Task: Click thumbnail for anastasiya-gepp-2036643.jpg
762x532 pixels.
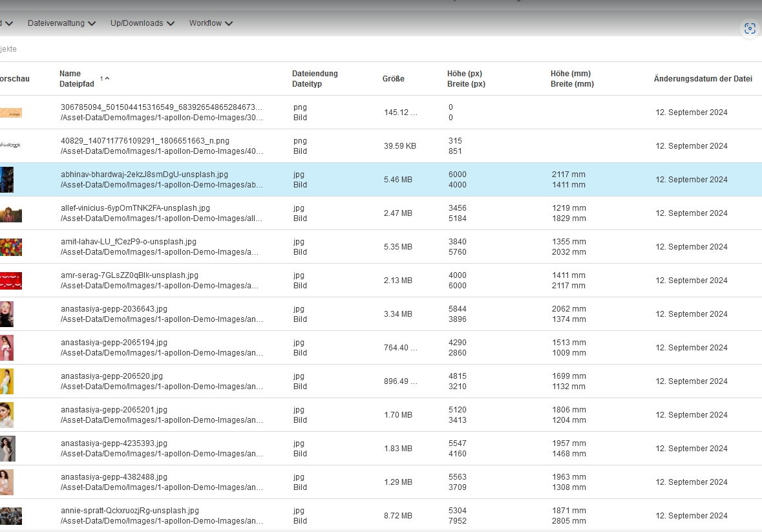Action: (x=7, y=314)
